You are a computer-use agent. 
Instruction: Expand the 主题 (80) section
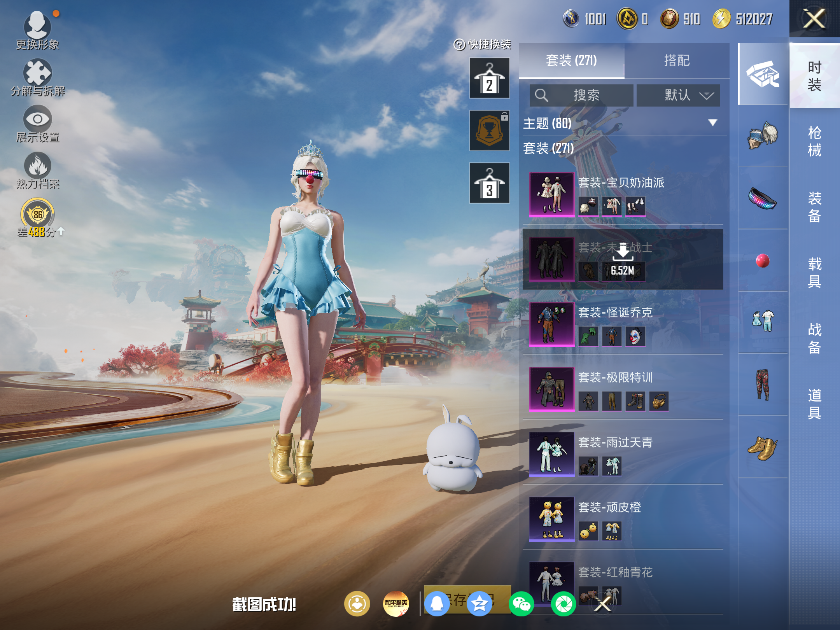pos(712,123)
